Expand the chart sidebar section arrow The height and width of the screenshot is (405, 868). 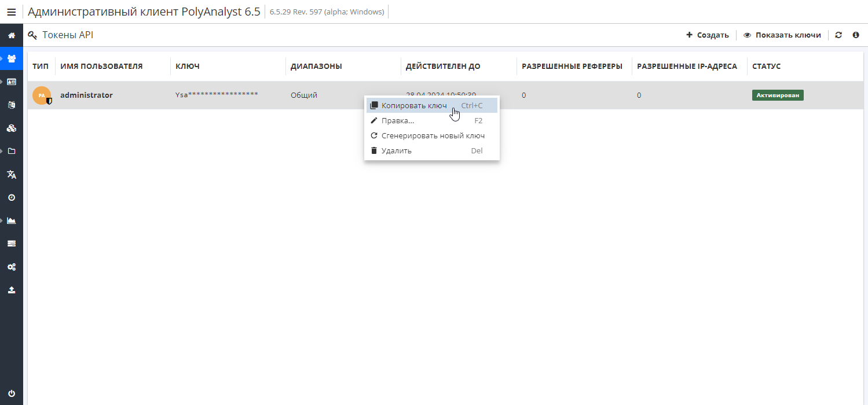pyautogui.click(x=2, y=220)
